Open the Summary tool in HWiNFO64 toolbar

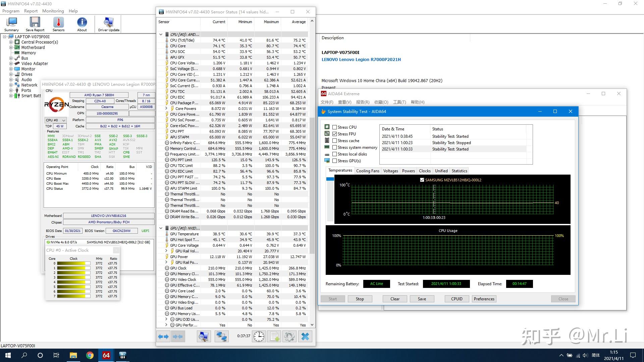point(11,24)
